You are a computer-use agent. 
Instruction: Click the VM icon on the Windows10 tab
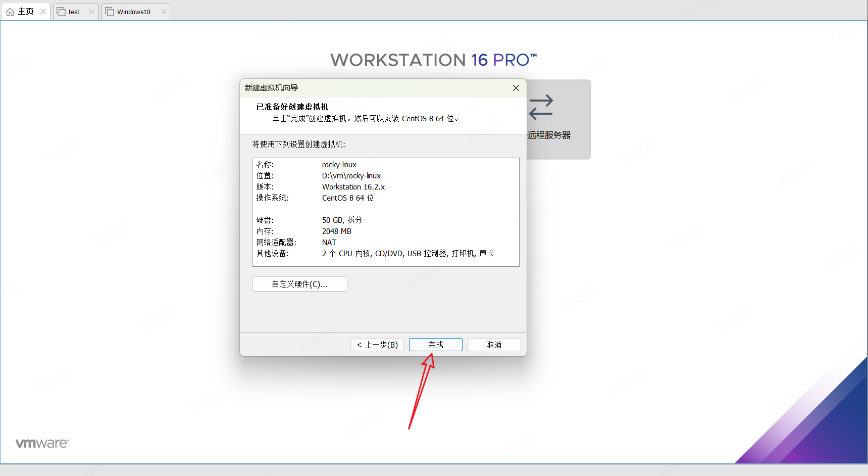[110, 12]
